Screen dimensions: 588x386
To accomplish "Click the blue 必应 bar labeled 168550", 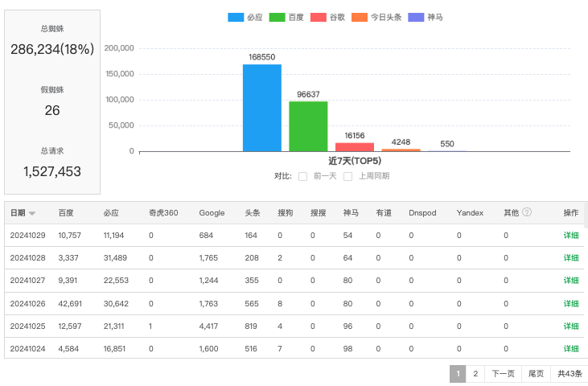I will click(262, 109).
